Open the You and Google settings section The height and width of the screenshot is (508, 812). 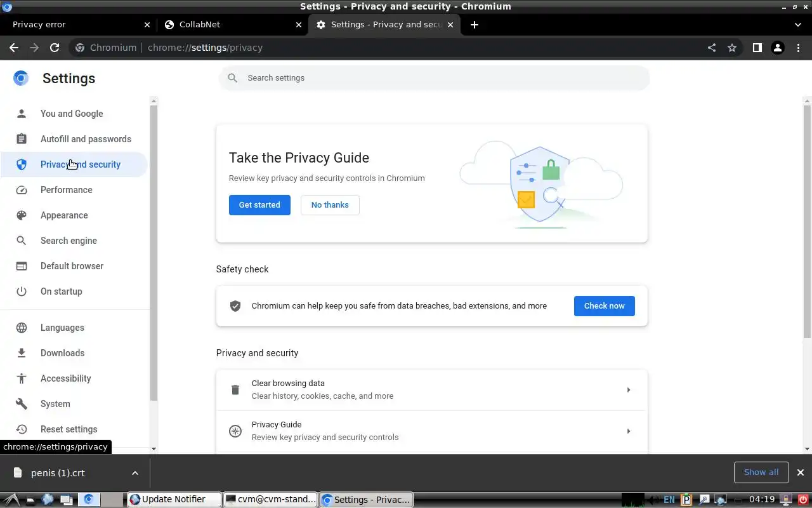click(x=74, y=114)
